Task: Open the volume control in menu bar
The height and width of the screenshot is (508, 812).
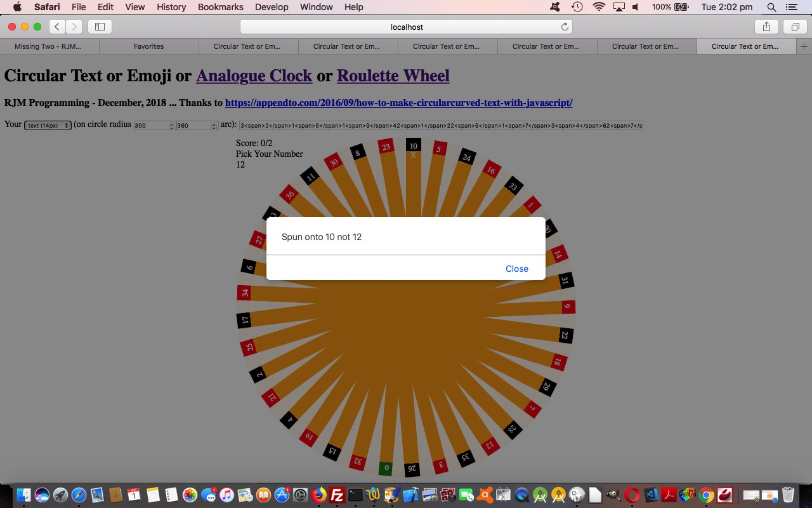Action: click(x=636, y=7)
